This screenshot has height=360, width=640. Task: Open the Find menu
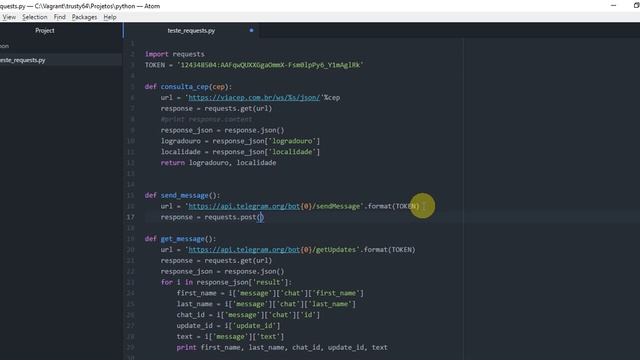(60, 17)
